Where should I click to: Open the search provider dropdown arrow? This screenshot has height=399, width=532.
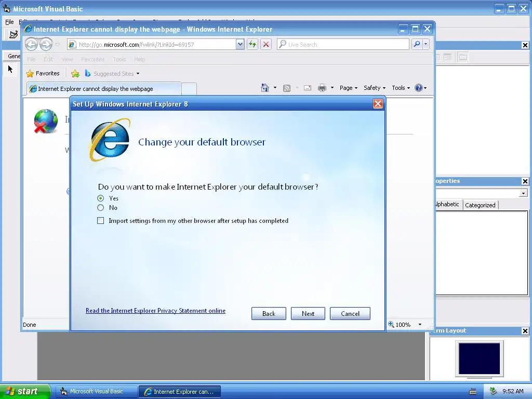pos(426,44)
